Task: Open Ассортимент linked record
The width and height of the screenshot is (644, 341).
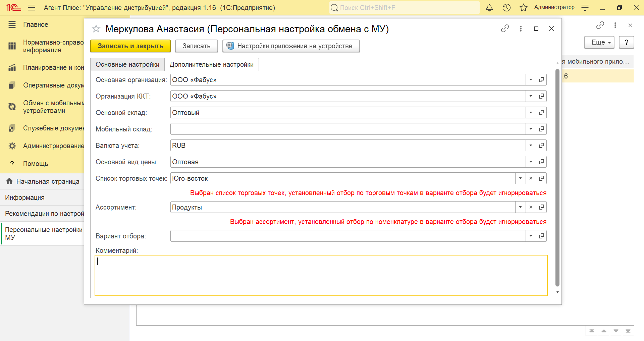Action: [x=541, y=207]
